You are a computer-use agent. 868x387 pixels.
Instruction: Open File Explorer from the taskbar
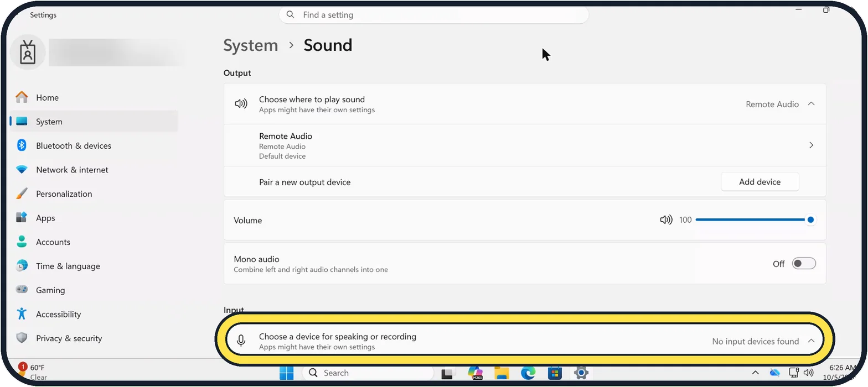(502, 373)
